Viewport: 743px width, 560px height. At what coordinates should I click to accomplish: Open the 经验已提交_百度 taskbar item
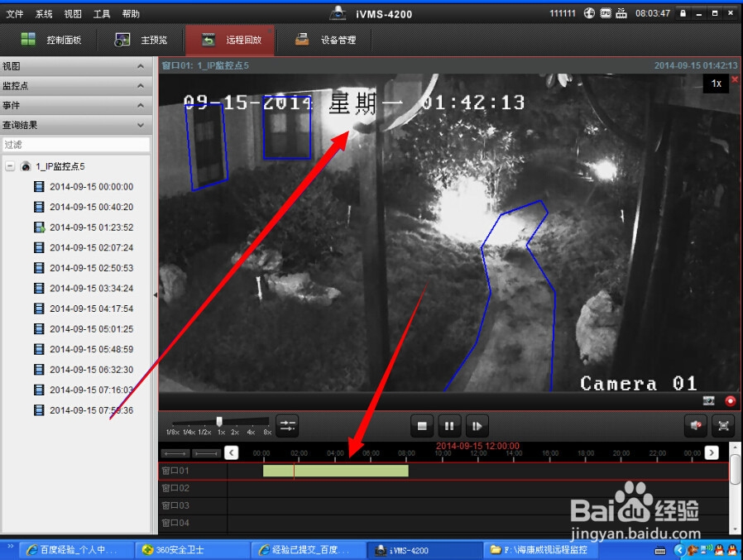(308, 549)
